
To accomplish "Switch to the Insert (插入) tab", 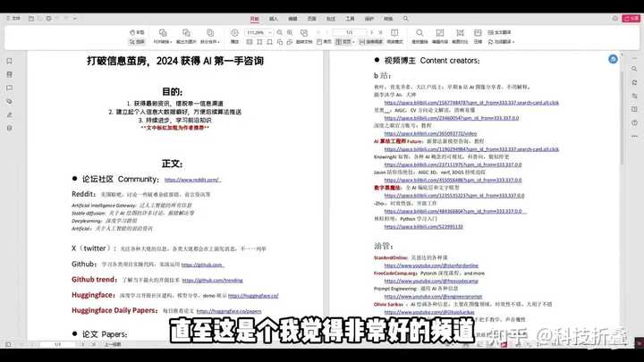I will click(x=273, y=18).
